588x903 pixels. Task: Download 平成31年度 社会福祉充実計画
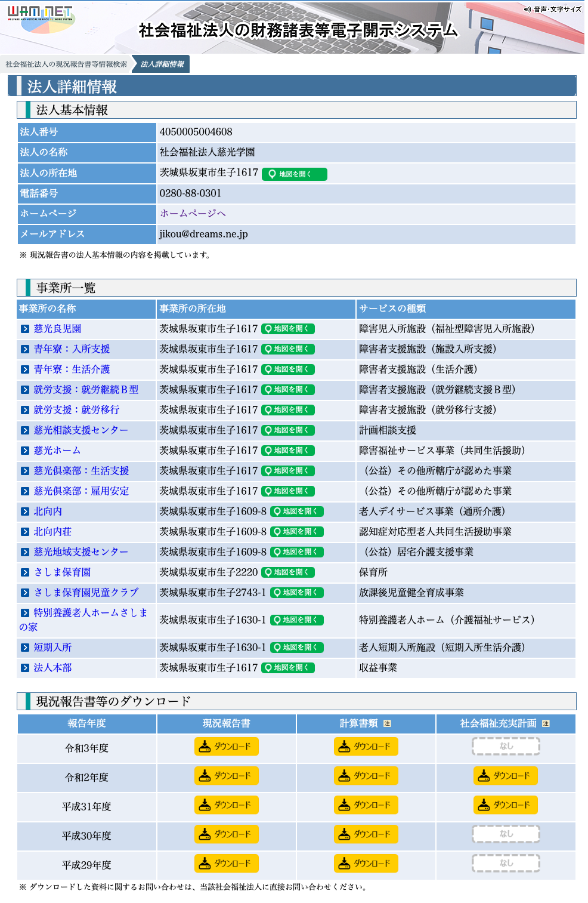(506, 805)
